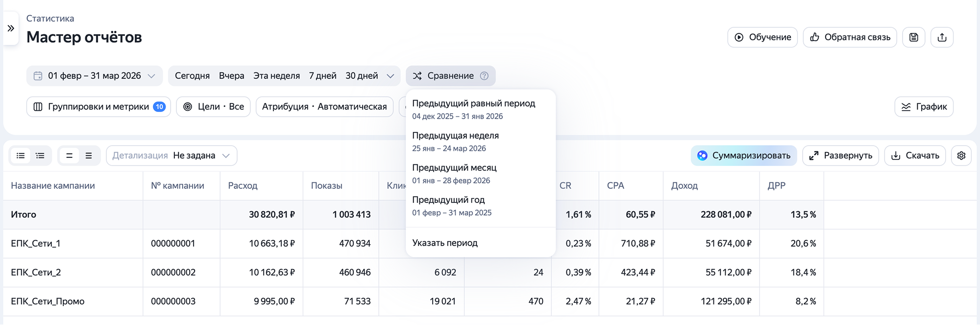Open the date range 01 февр – 31 мар dropdown
Screen dimensions: 980x325
[95, 76]
